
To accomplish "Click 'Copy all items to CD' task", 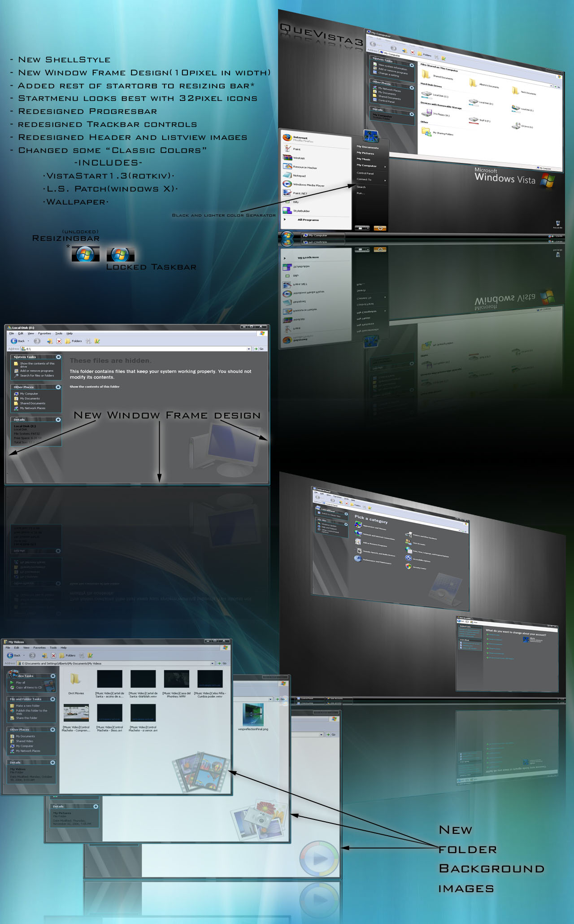I will [x=26, y=688].
